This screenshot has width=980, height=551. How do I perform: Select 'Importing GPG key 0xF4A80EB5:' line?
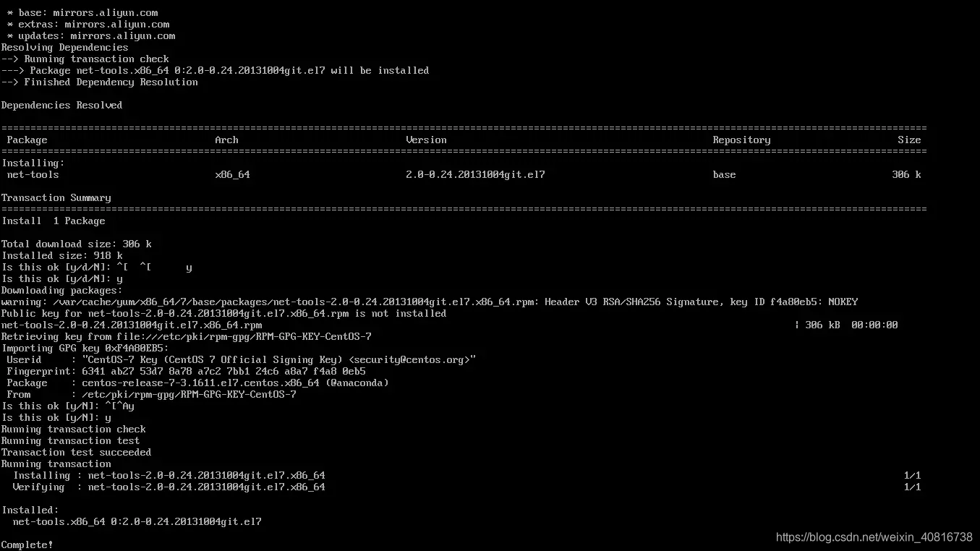pos(85,349)
